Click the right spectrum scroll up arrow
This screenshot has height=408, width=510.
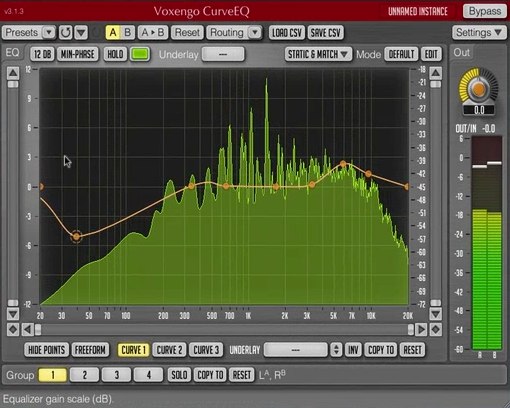pos(436,73)
